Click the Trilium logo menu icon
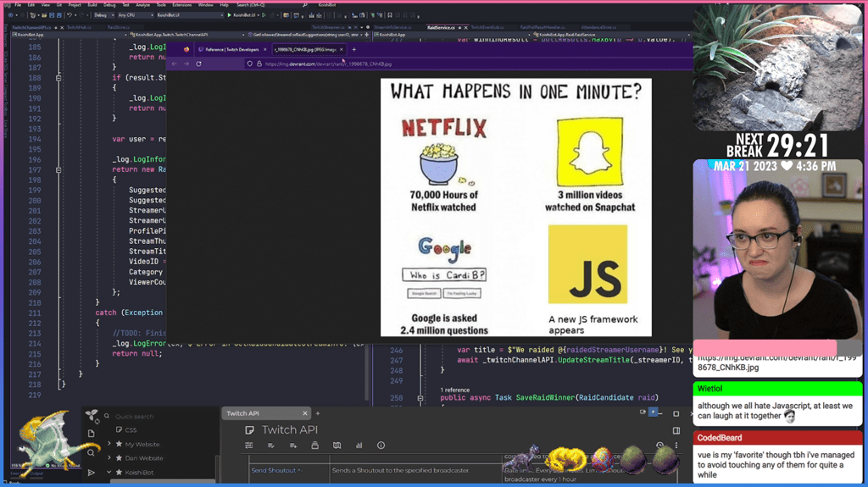Image resolution: width=868 pixels, height=487 pixels. (x=92, y=415)
